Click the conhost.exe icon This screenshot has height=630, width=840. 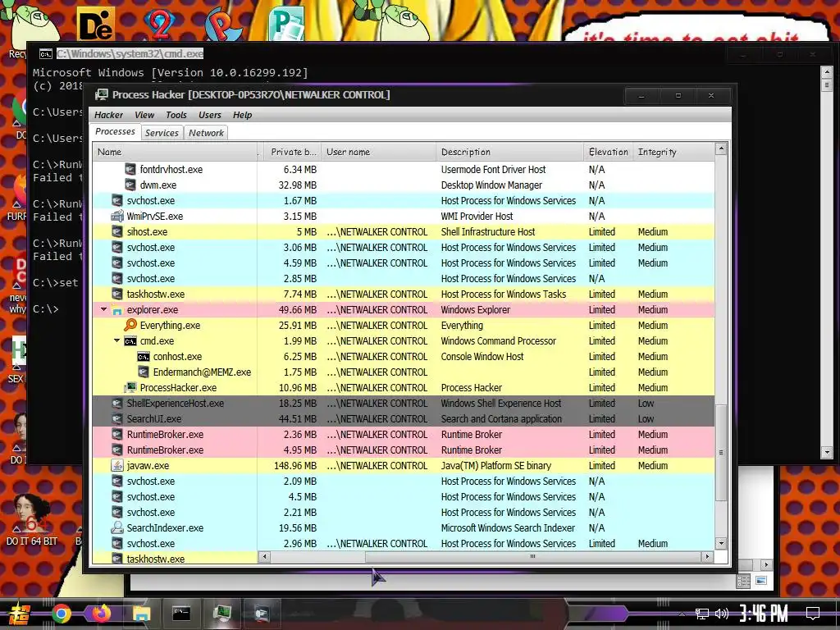click(143, 356)
